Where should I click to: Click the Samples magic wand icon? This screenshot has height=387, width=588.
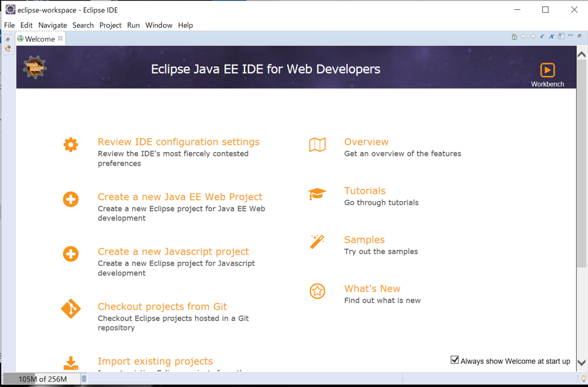(318, 242)
